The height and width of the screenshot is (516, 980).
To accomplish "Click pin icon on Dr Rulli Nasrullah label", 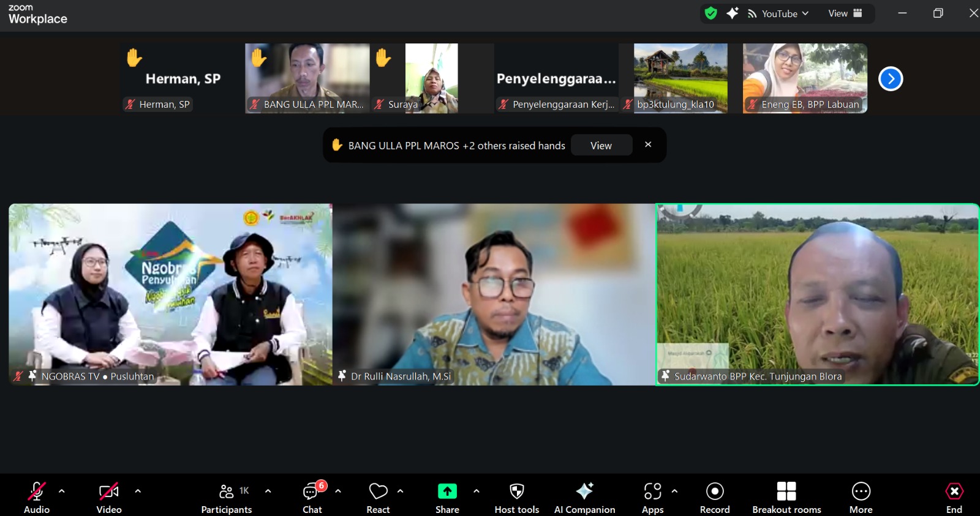I will 342,376.
